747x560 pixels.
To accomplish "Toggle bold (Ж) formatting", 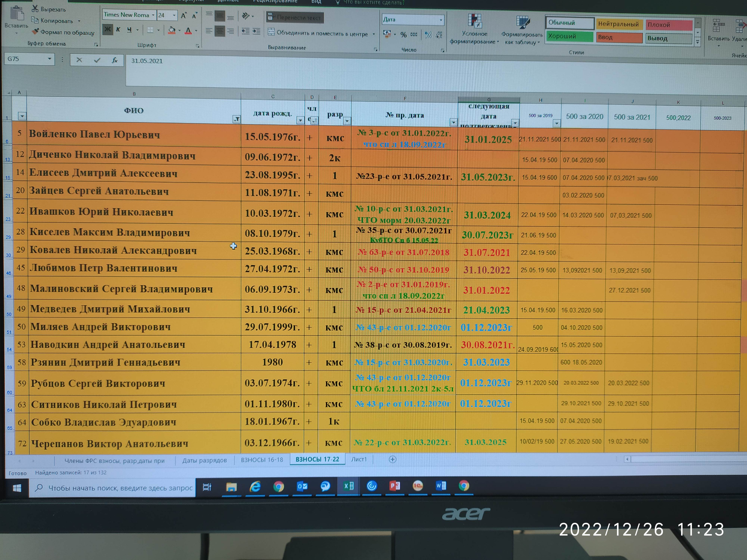I will point(108,30).
